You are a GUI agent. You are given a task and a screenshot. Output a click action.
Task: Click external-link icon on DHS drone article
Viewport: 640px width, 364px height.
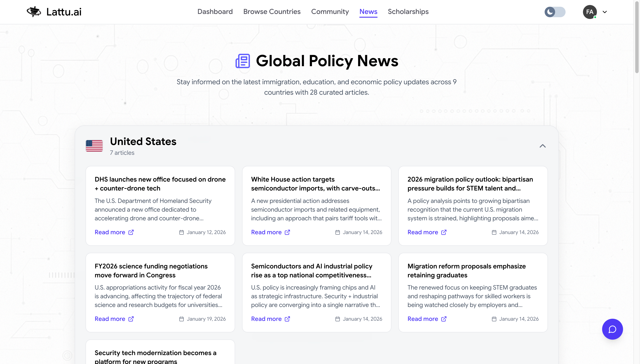click(x=131, y=232)
